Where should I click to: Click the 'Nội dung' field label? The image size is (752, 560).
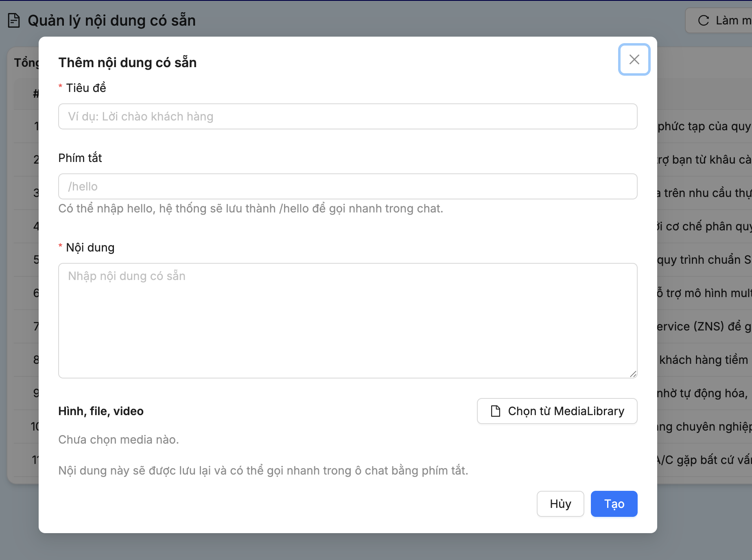pos(90,247)
